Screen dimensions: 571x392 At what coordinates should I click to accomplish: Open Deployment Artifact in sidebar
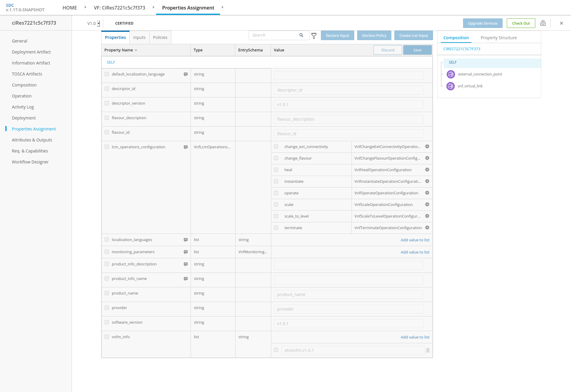(x=31, y=52)
